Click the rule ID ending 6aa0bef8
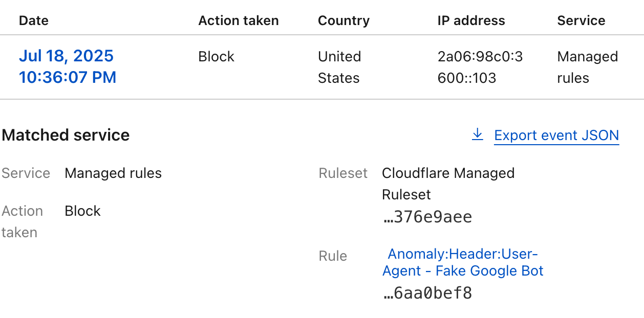Viewport: 644px width, 318px height. [x=427, y=293]
